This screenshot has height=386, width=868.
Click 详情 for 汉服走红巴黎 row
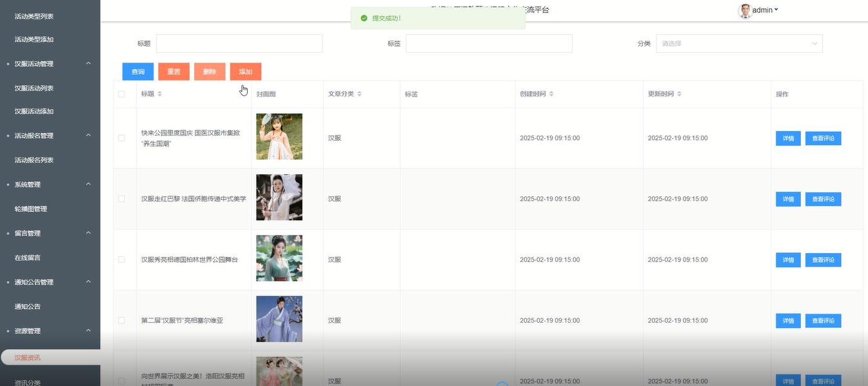(788, 199)
